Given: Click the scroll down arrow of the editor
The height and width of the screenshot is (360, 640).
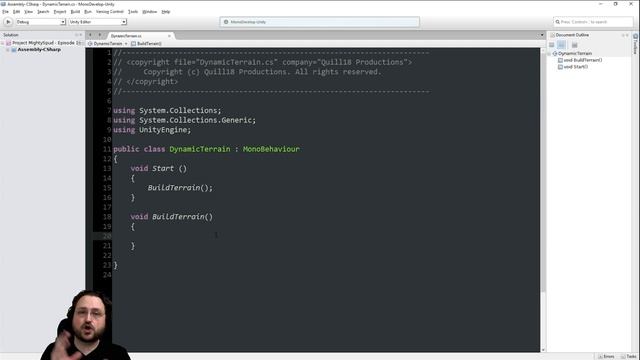Looking at the screenshot, I should tap(542, 350).
